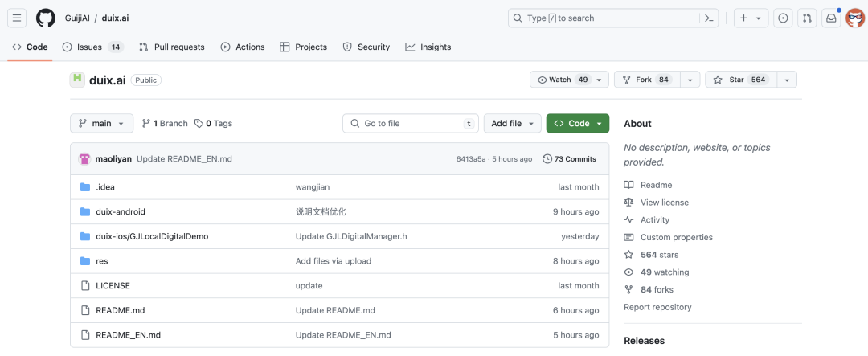Switch to the Code tab
Image resolution: width=868 pixels, height=356 pixels.
30,47
